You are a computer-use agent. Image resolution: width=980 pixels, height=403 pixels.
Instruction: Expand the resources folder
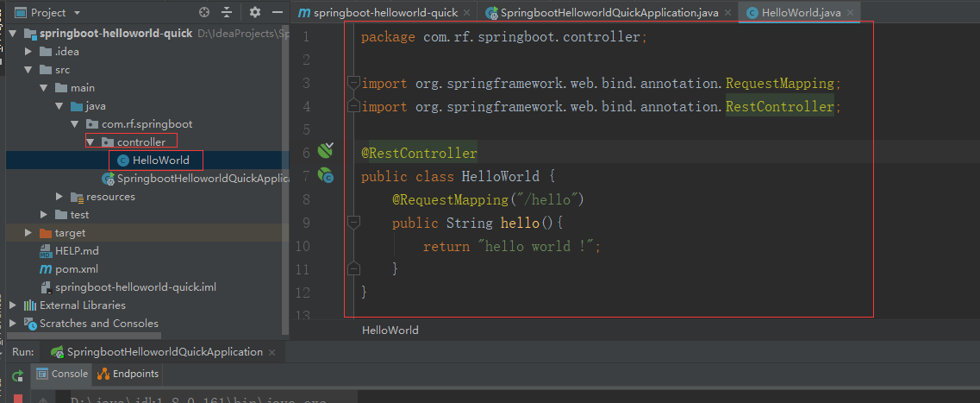[x=59, y=197]
